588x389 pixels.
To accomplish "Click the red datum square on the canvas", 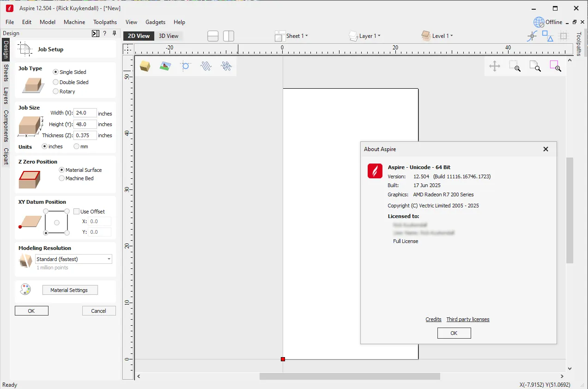I will tap(283, 359).
